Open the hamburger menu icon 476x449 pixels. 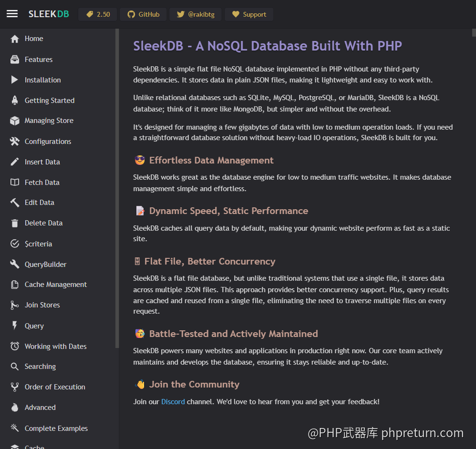12,14
